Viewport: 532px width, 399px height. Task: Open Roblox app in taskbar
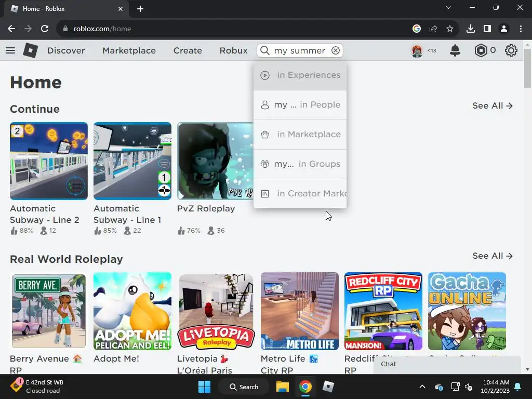[x=328, y=387]
